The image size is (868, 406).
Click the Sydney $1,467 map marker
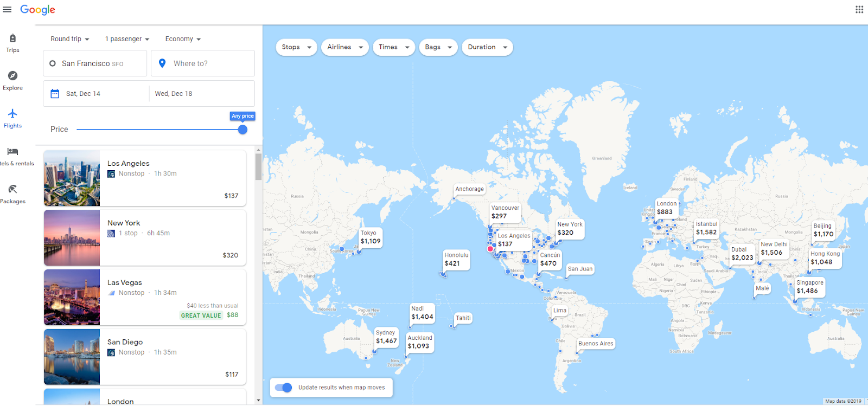click(386, 337)
